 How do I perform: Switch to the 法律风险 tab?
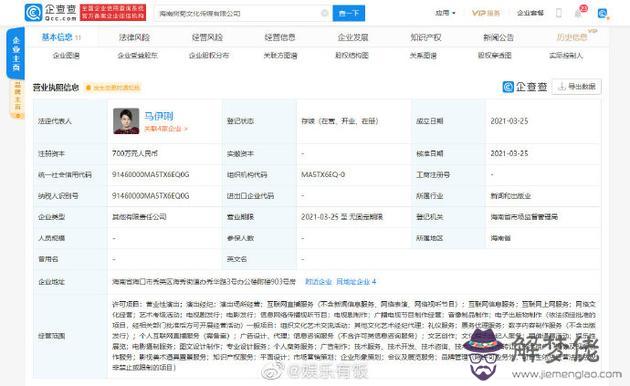134,37
